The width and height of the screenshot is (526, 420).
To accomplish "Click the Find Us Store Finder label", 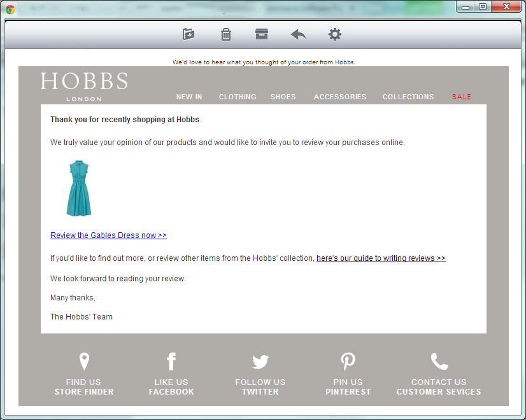I will click(x=84, y=387).
